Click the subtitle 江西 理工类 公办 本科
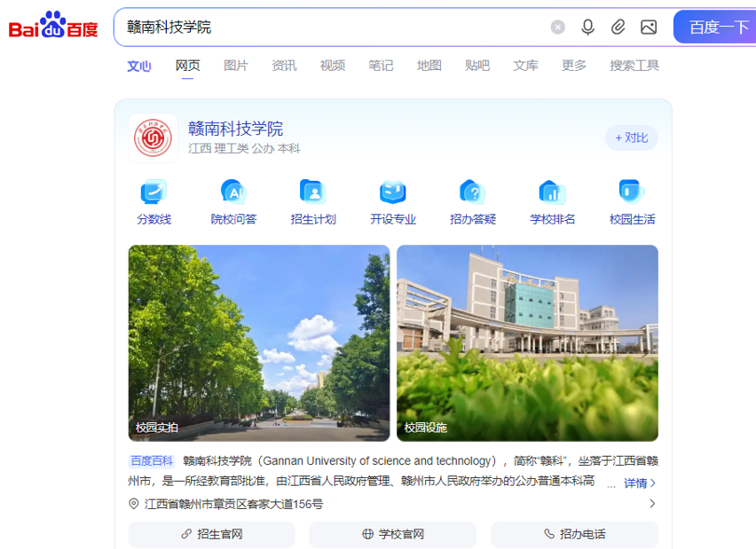This screenshot has width=756, height=549. 244,148
